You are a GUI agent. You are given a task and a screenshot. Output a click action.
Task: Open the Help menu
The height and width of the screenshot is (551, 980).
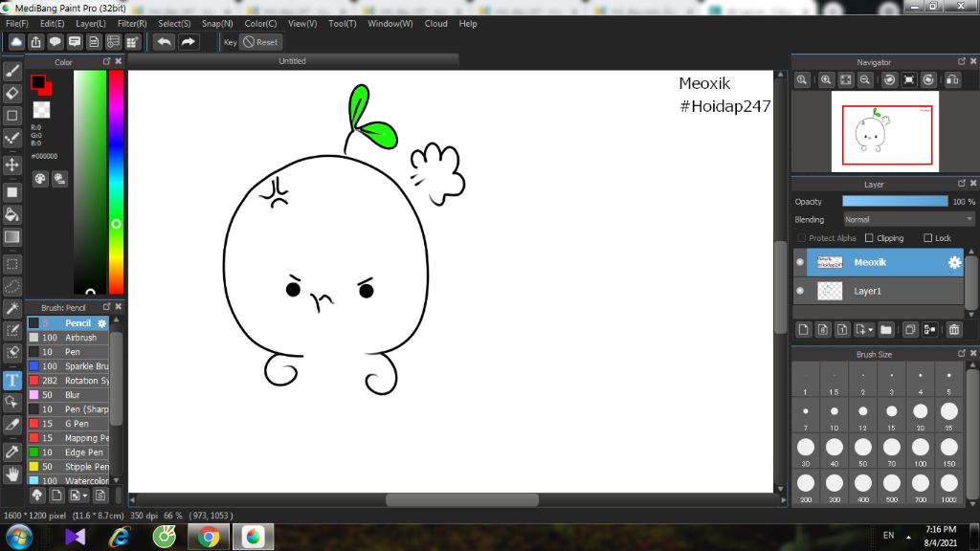(x=468, y=24)
